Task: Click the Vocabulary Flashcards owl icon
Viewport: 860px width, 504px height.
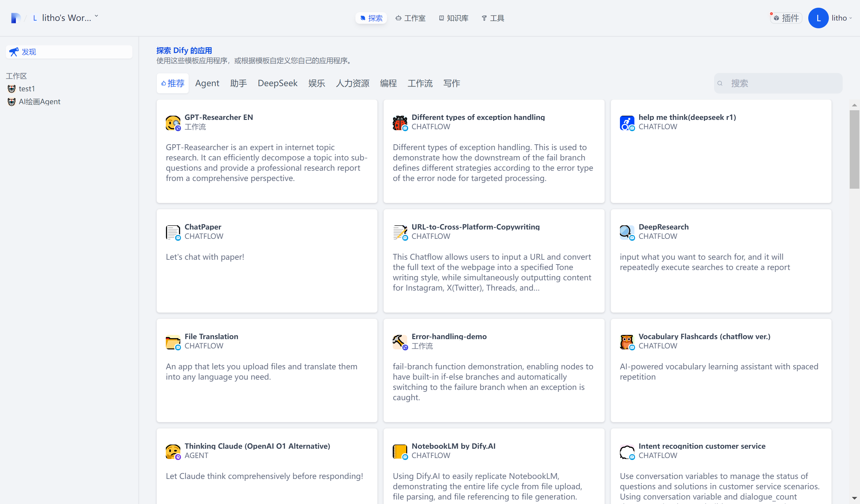Action: click(627, 342)
